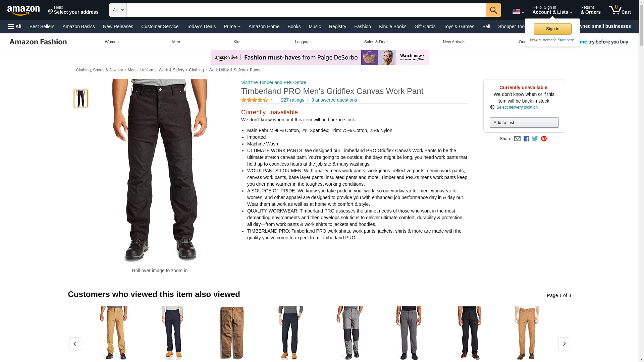Share product on Twitter icon
This screenshot has width=644, height=362.
(x=535, y=139)
